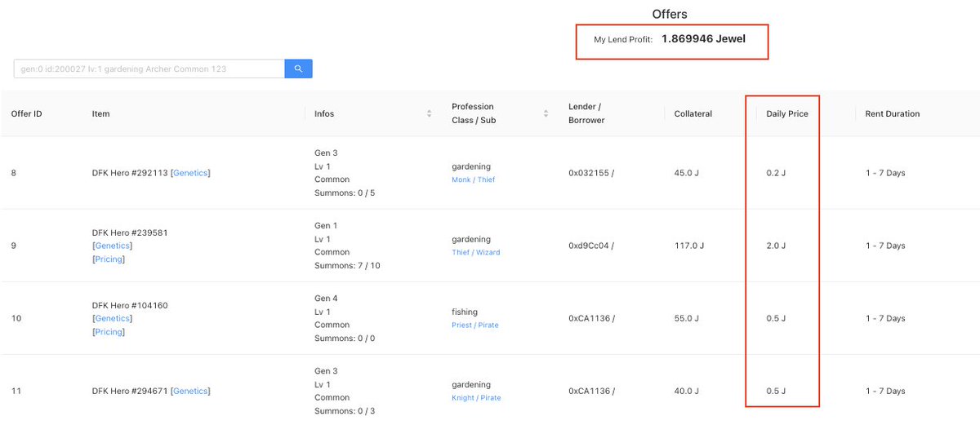Focus the hero filter search field

pos(149,69)
